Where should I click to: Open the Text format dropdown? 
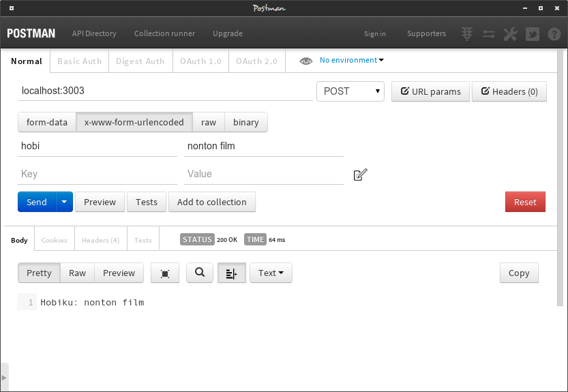271,273
